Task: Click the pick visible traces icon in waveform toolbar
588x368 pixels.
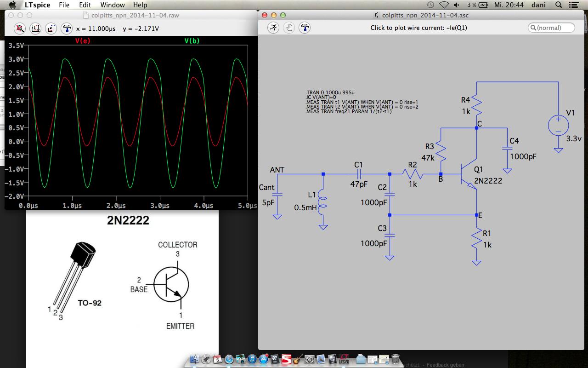Action: coord(51,28)
